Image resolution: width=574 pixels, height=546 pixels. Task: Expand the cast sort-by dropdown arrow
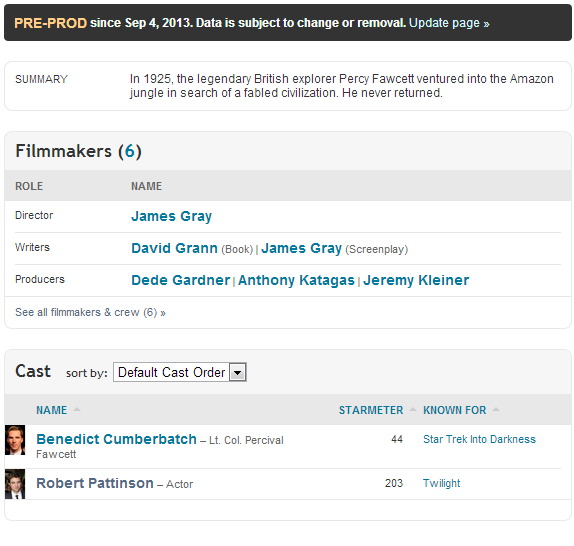238,372
